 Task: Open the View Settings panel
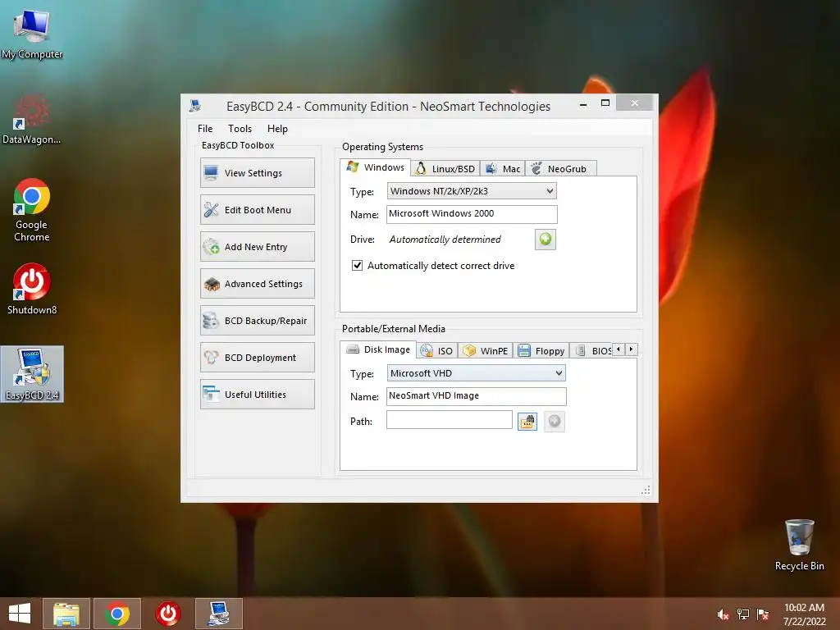click(257, 173)
